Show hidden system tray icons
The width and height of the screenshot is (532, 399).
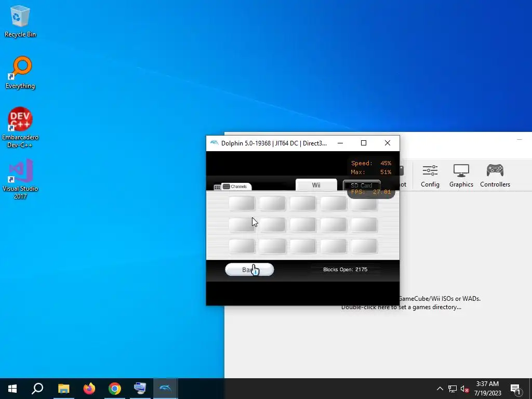tap(440, 389)
